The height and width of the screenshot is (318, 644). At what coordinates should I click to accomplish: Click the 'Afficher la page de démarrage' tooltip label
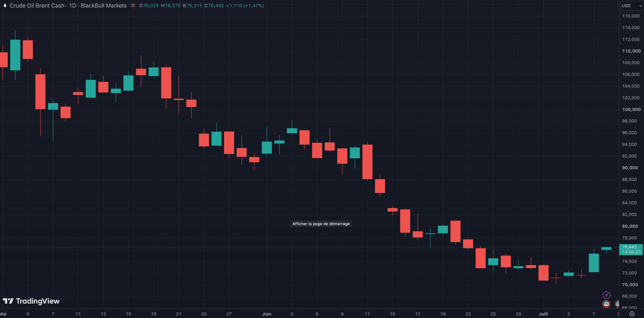[x=321, y=224]
